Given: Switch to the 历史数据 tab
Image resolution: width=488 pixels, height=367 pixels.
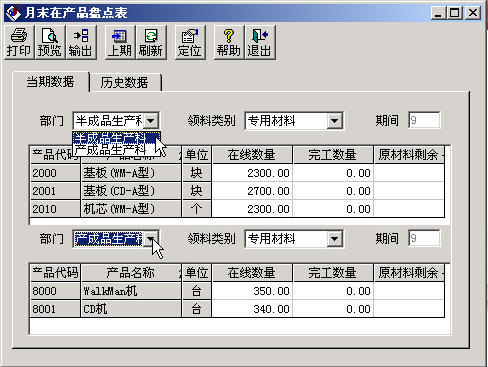Looking at the screenshot, I should tap(125, 83).
